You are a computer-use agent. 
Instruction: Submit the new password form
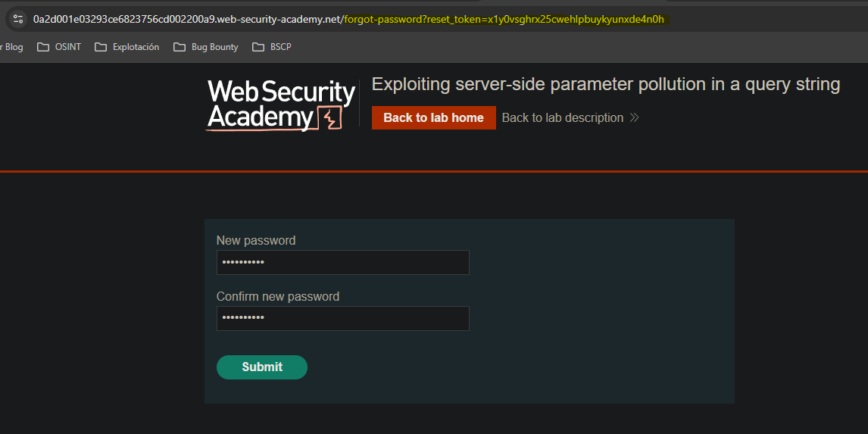(262, 367)
